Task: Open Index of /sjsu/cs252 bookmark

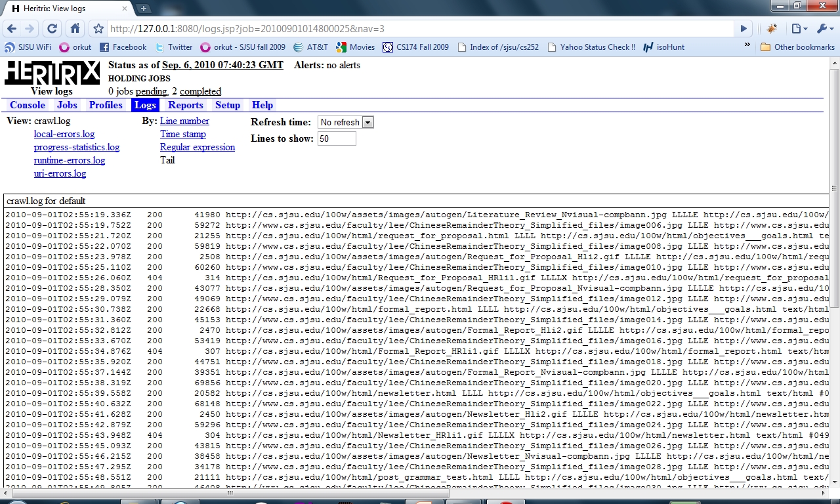Action: 498,47
